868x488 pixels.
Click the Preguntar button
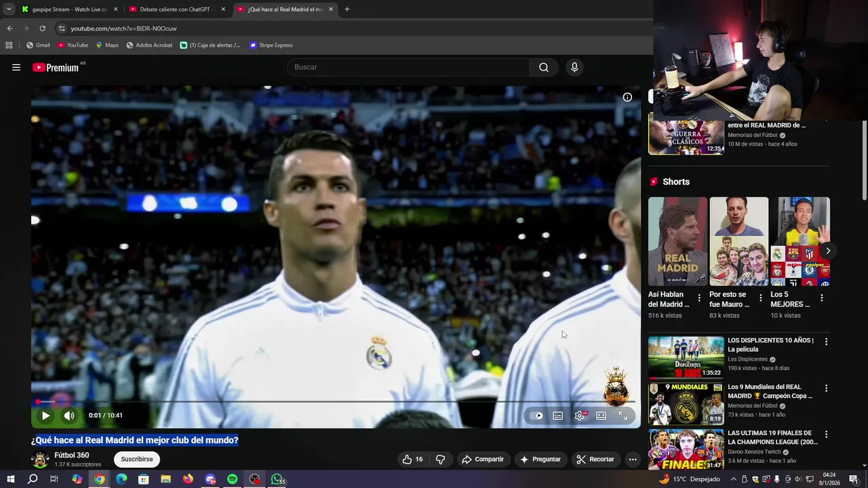pos(540,459)
